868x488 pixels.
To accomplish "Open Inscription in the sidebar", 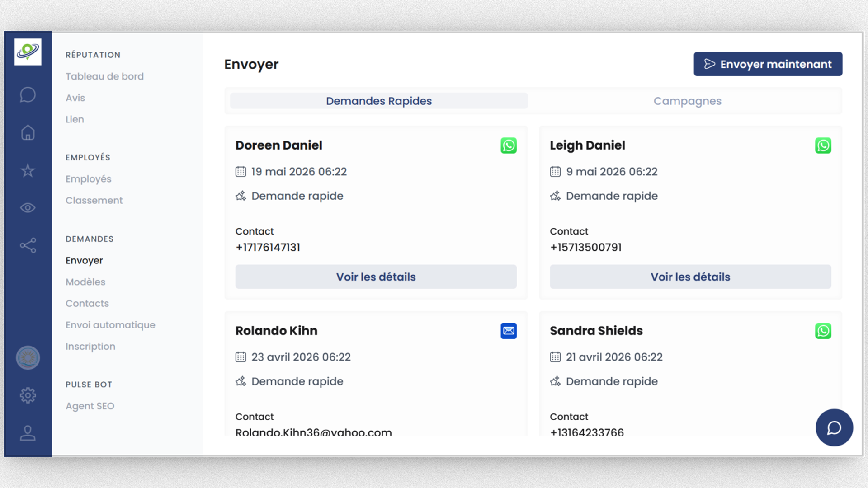I will (90, 347).
